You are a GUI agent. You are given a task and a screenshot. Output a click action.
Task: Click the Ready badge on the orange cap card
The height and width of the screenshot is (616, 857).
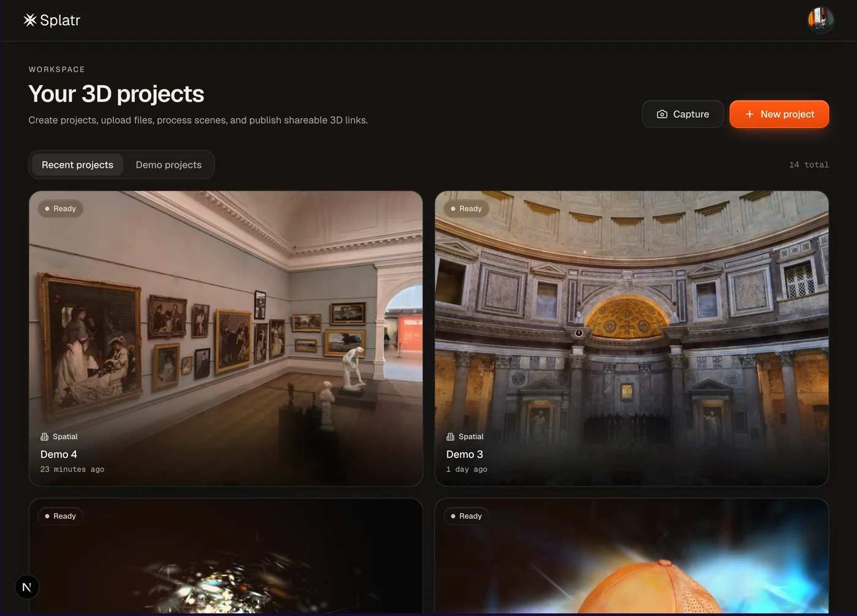point(466,516)
